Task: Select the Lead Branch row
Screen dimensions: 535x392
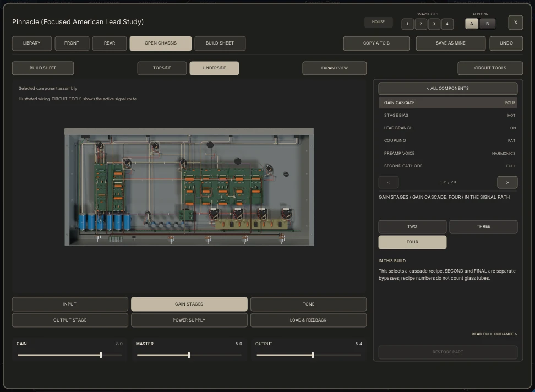Action: point(447,128)
